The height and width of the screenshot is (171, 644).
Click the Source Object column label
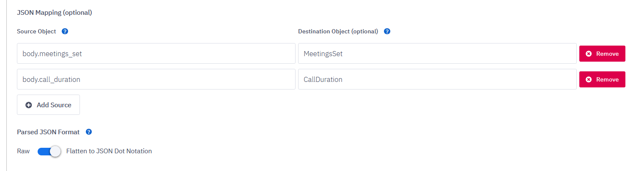pos(36,31)
